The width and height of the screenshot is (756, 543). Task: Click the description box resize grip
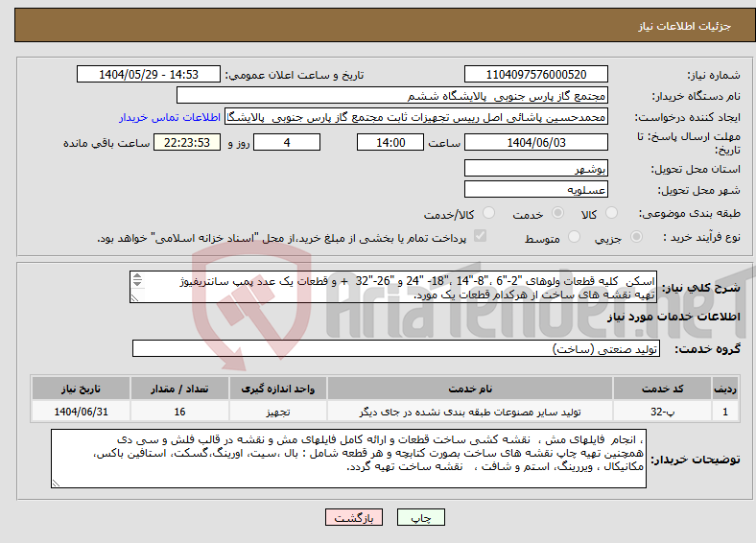tap(134, 298)
